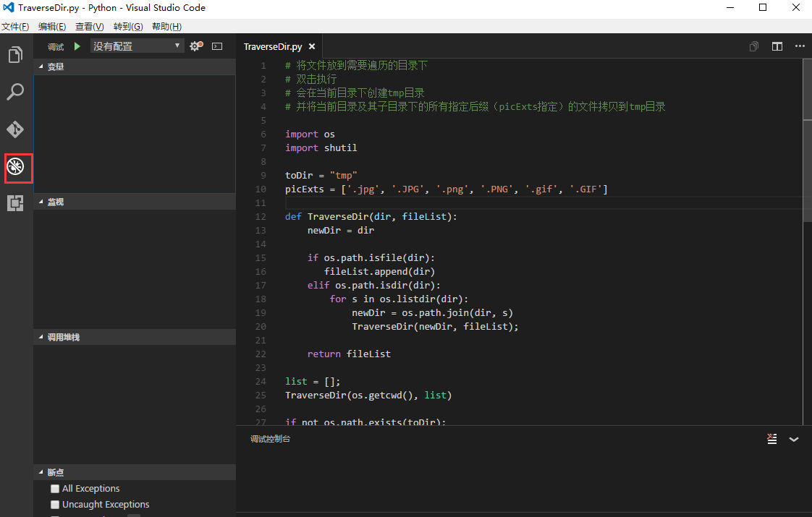Image resolution: width=812 pixels, height=517 pixels.
Task: Open the Git source control view
Action: 15,129
